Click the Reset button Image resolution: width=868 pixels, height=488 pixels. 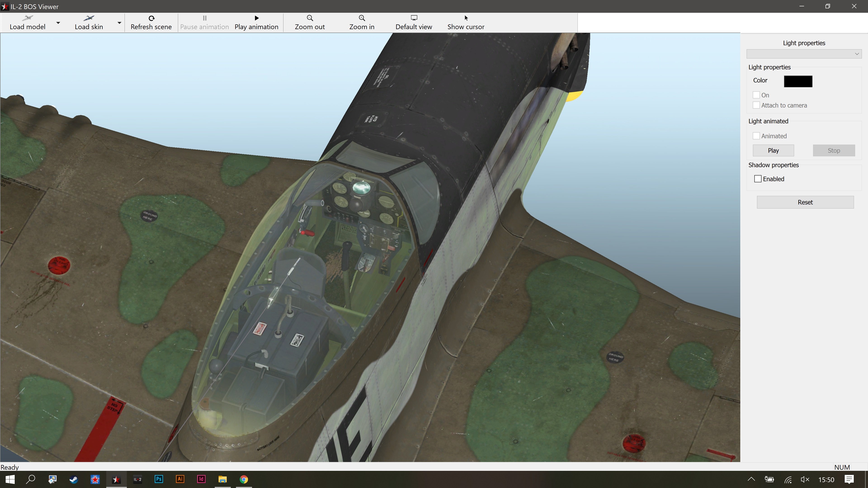click(805, 202)
